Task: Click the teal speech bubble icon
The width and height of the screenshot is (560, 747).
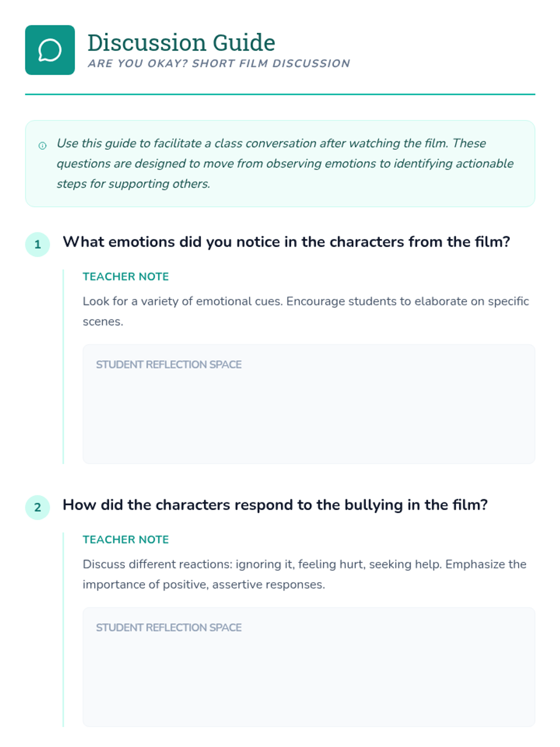Action: point(50,50)
